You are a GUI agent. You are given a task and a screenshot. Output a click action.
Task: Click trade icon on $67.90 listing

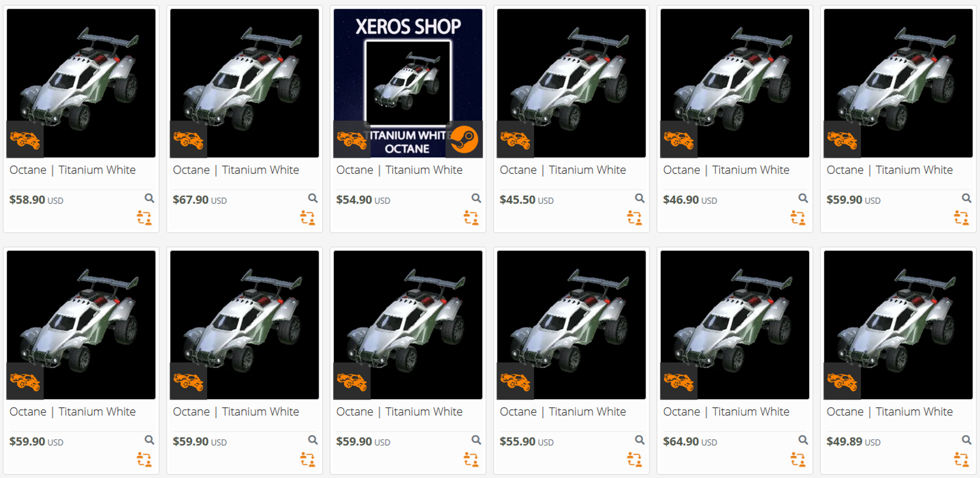coord(307,218)
